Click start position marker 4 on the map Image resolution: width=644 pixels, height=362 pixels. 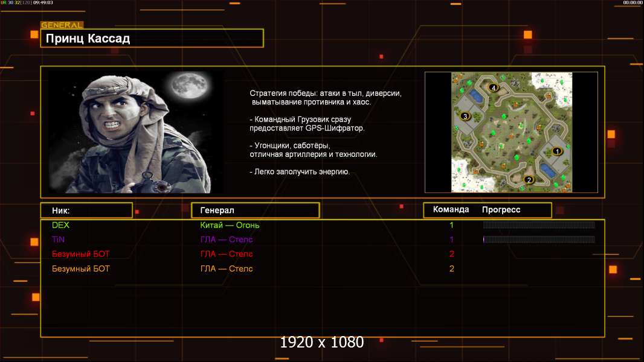coord(494,87)
